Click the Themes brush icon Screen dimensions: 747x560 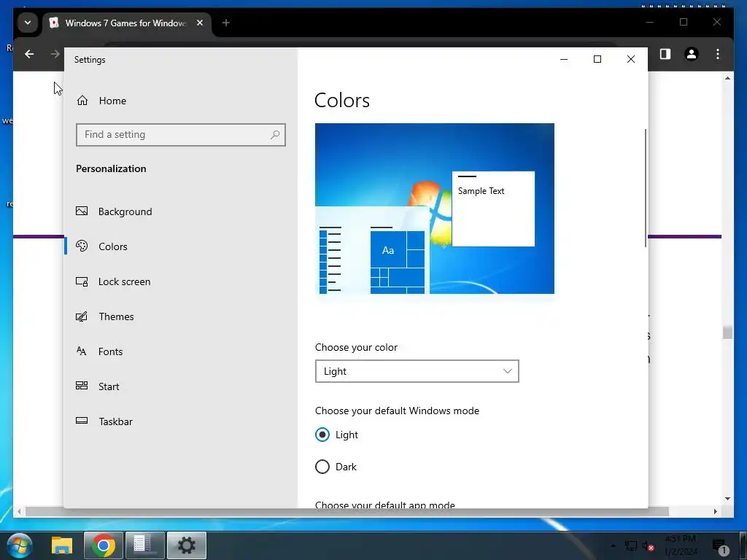tap(82, 316)
